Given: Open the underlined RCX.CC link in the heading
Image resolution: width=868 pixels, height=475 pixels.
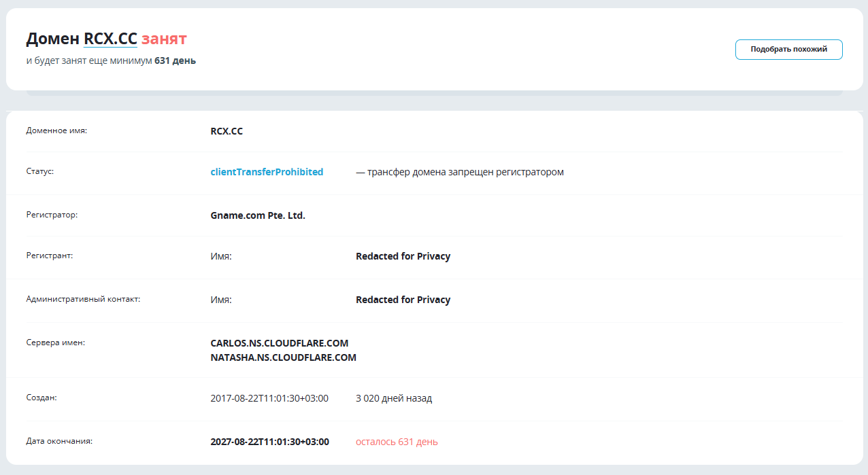Looking at the screenshot, I should click(x=110, y=39).
